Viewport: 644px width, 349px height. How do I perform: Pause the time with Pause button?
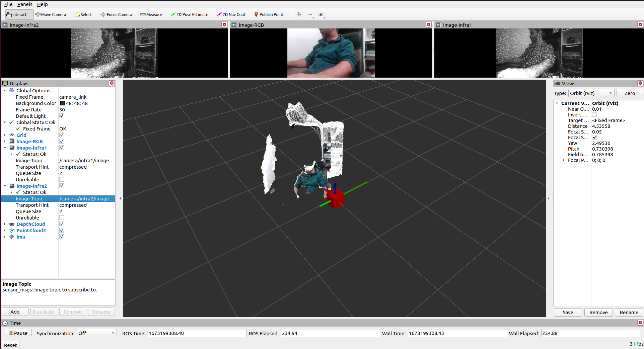click(18, 333)
